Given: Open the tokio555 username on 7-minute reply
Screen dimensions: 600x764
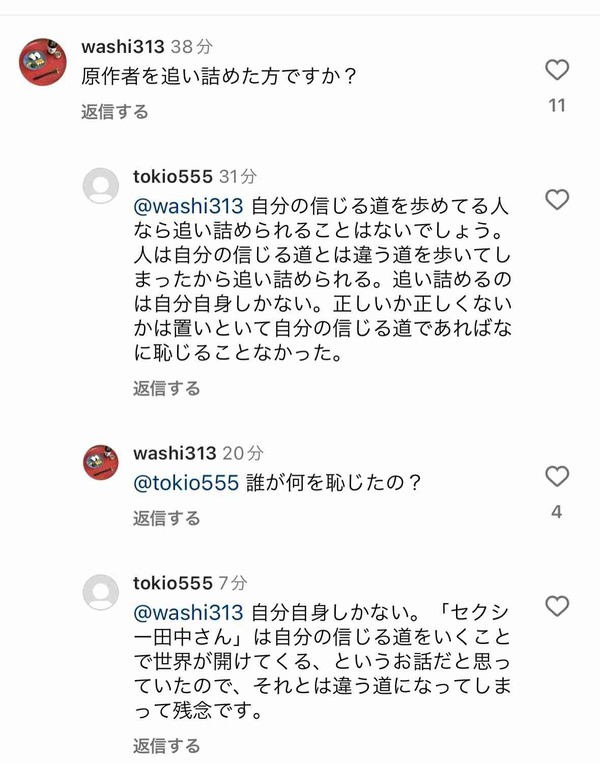Looking at the screenshot, I should click(x=173, y=583).
